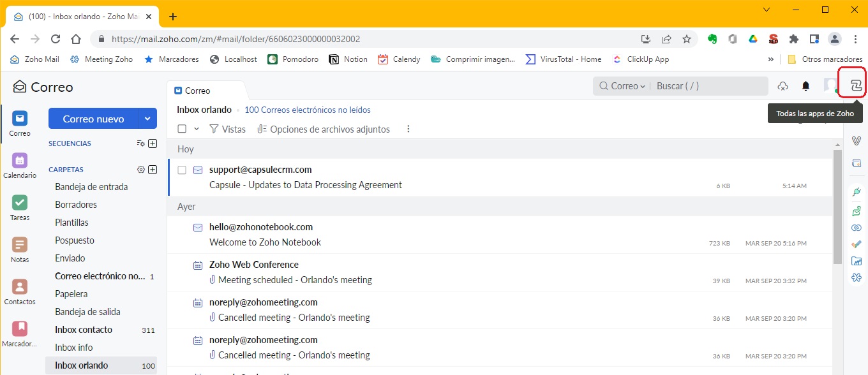Click the email list vertical scrollbar

(837, 207)
